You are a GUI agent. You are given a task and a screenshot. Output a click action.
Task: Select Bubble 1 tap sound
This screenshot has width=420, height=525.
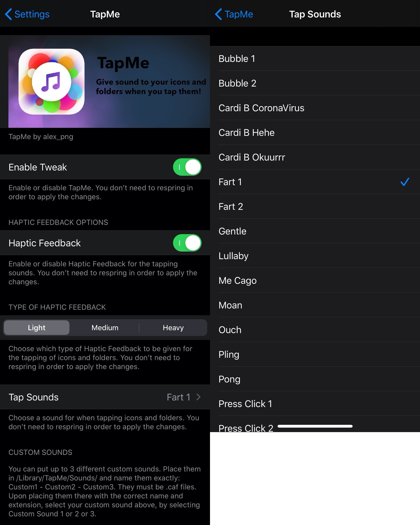click(x=315, y=59)
